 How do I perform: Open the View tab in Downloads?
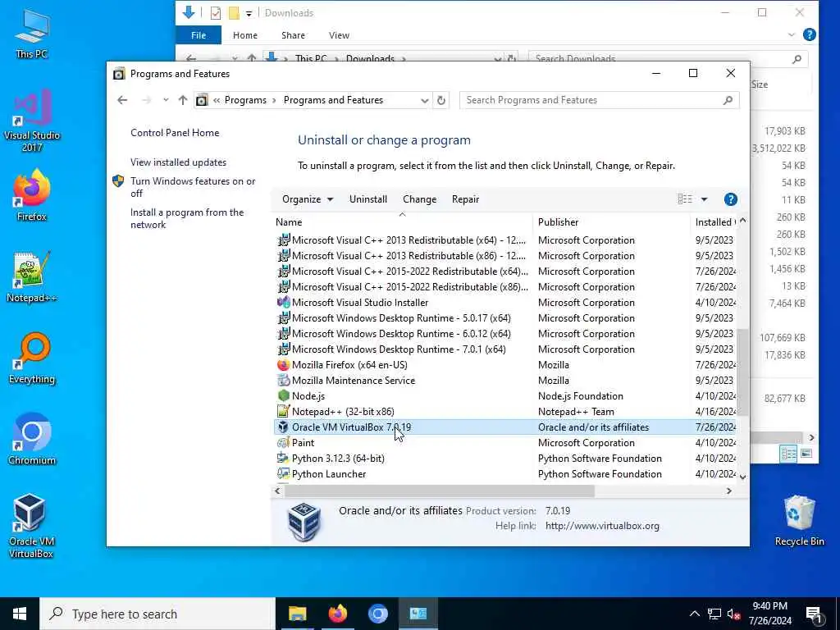click(x=339, y=35)
